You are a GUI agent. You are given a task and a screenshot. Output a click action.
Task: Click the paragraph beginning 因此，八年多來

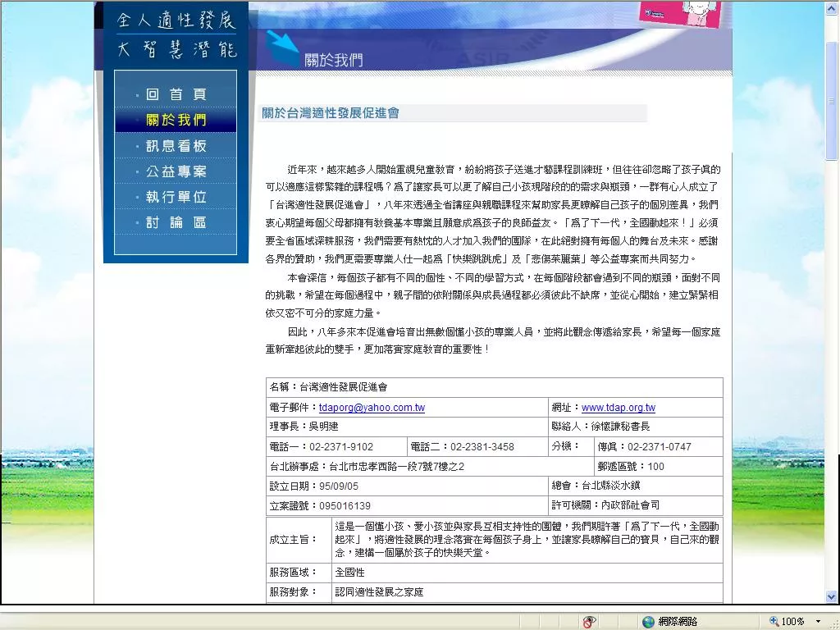(x=493, y=340)
